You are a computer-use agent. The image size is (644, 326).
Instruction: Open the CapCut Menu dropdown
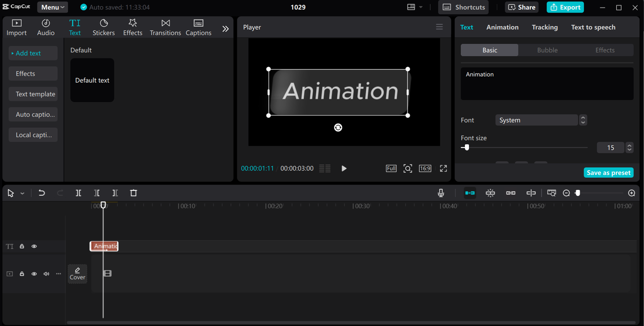point(53,7)
